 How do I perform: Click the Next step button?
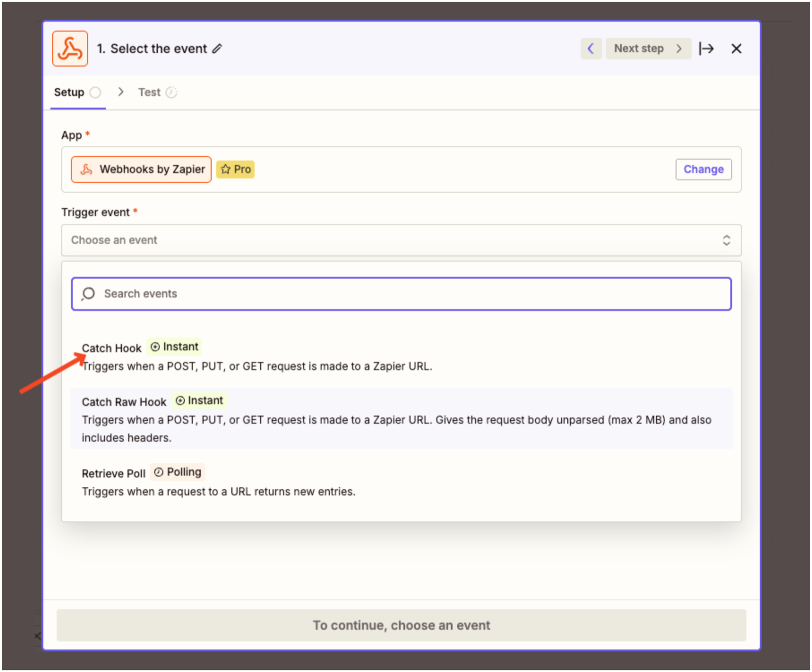point(648,49)
